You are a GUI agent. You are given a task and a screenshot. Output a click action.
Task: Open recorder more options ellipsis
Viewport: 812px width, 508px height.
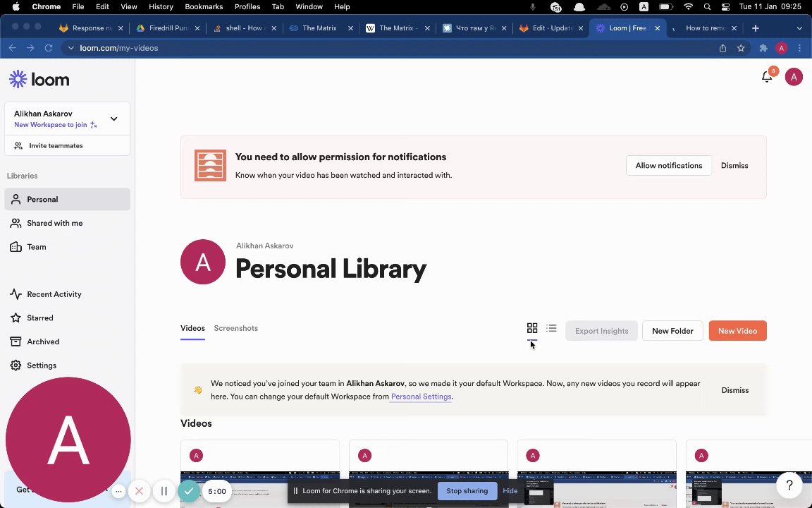[x=118, y=491]
